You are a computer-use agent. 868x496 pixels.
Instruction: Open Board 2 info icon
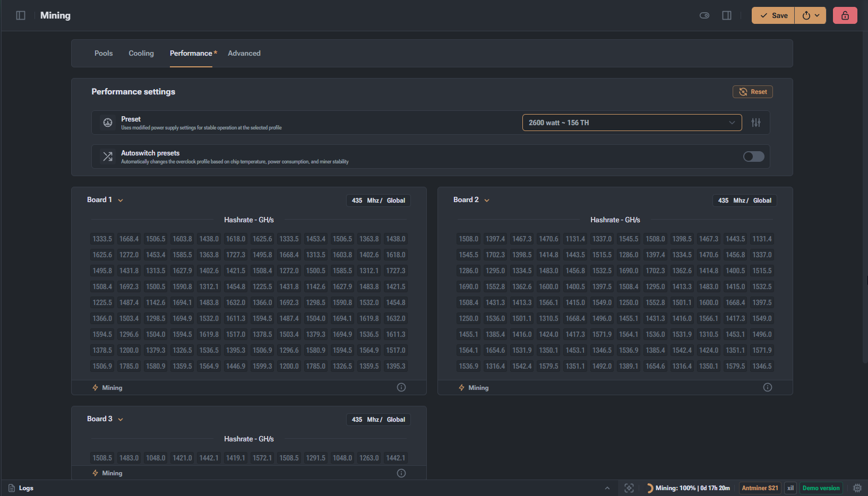768,387
